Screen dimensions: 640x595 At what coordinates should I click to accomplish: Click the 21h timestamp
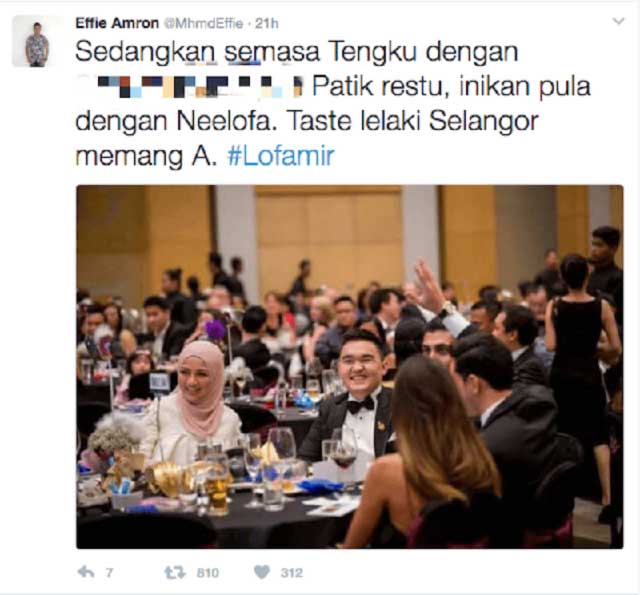coord(267,24)
